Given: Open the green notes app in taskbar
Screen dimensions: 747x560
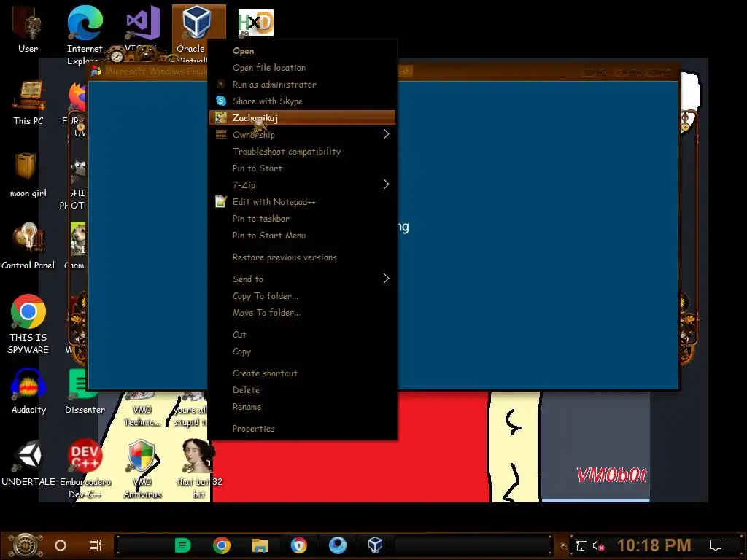Looking at the screenshot, I should (182, 545).
